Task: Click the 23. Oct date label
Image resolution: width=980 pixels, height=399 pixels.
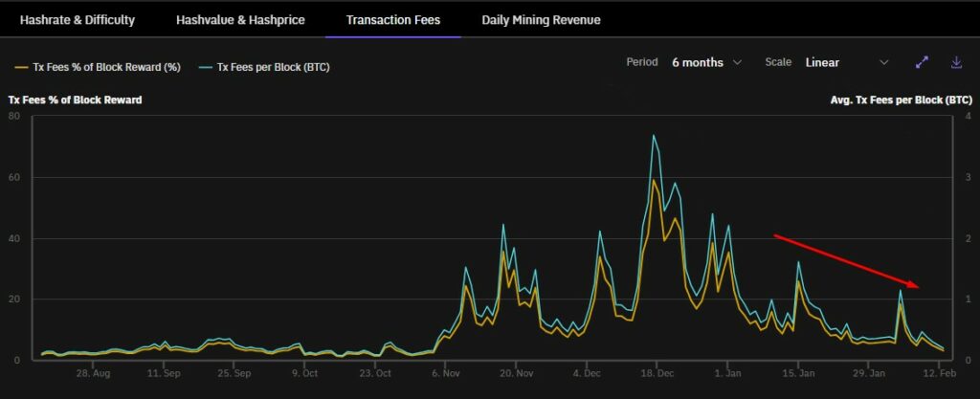Action: [x=375, y=373]
